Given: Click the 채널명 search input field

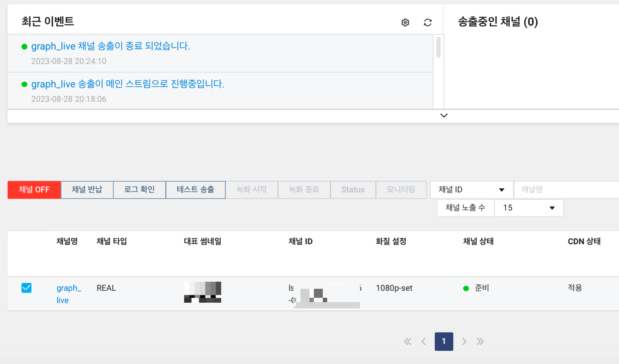Looking at the screenshot, I should coord(566,189).
